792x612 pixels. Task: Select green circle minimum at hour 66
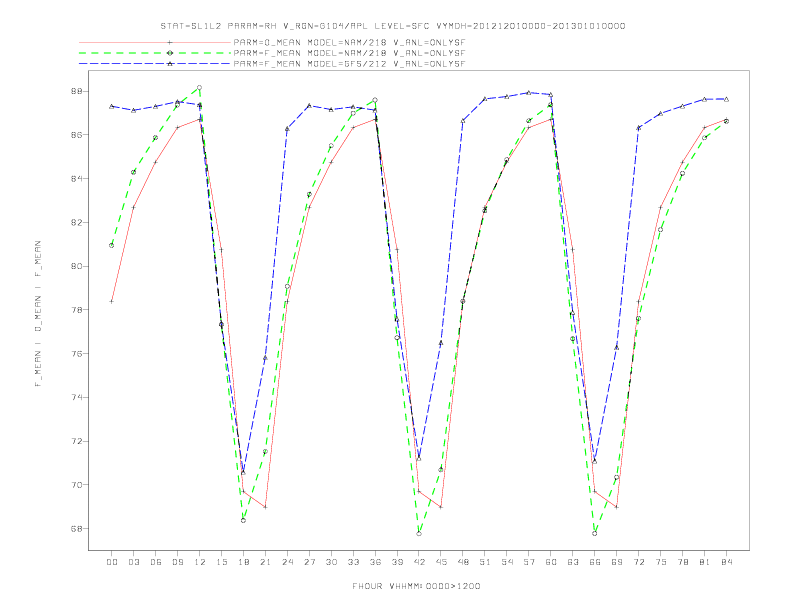coord(595,533)
